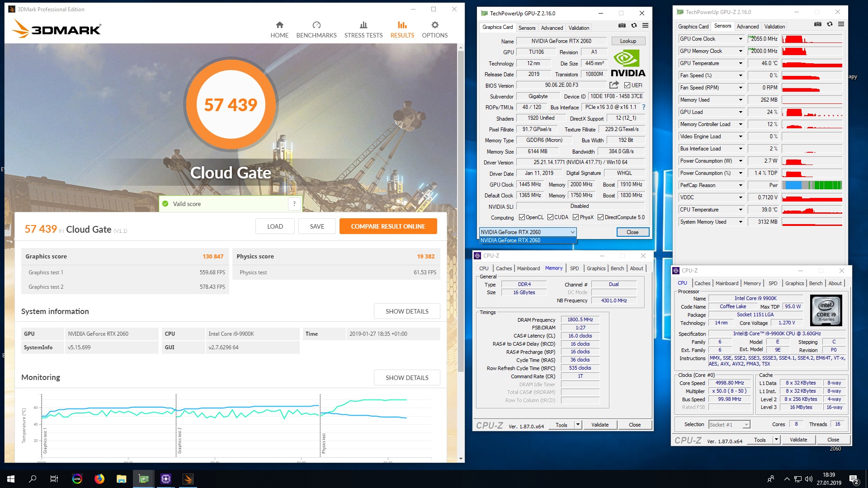Click the BIOS share/export icon in GPU-Z

coord(614,85)
